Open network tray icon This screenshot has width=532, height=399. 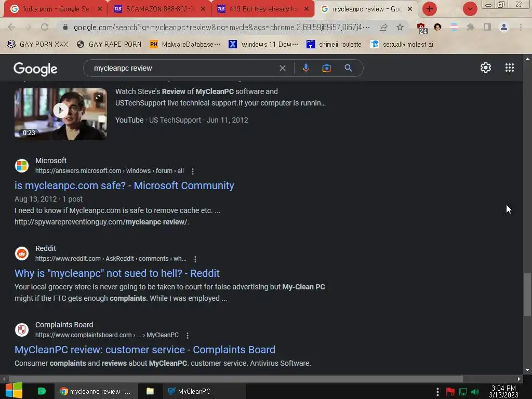pos(463,392)
